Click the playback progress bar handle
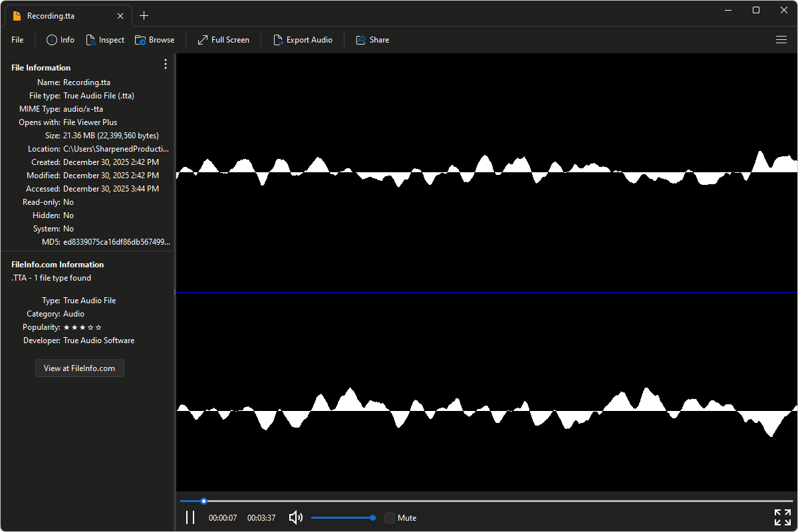The width and height of the screenshot is (798, 532). click(204, 501)
